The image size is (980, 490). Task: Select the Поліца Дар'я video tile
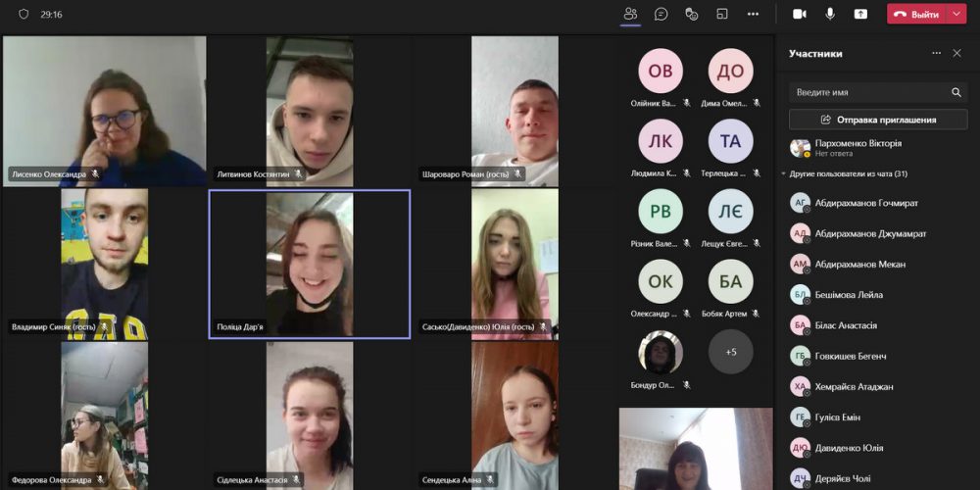pos(309,264)
